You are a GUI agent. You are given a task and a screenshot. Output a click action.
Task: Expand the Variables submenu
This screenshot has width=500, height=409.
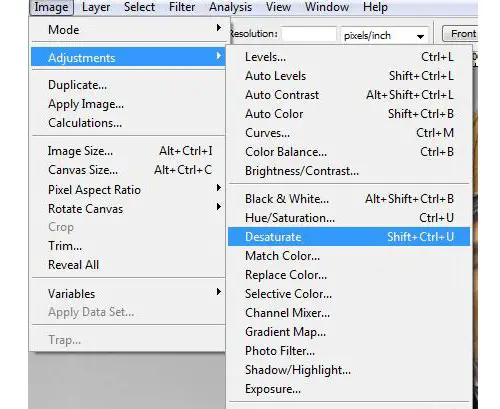pos(128,294)
